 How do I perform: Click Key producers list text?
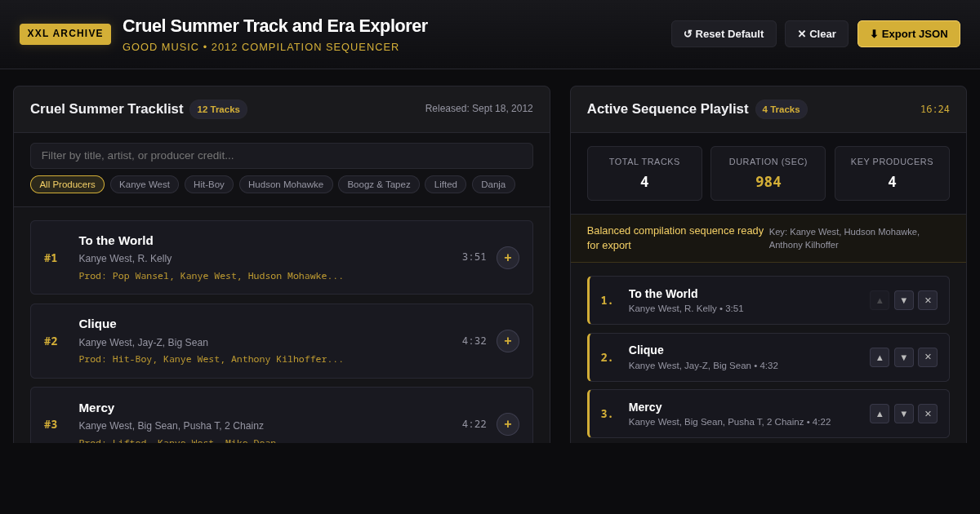click(x=844, y=238)
